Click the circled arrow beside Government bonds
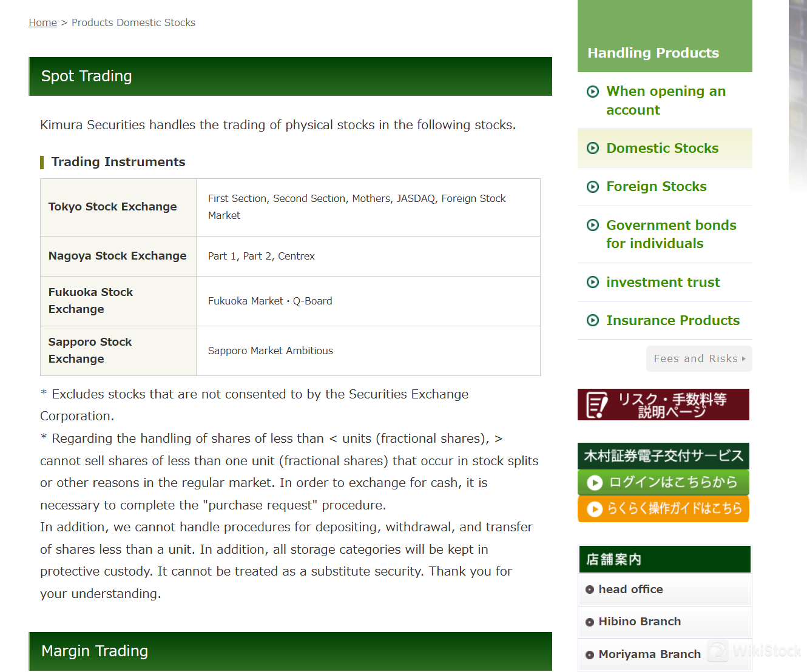807x672 pixels. pos(593,225)
